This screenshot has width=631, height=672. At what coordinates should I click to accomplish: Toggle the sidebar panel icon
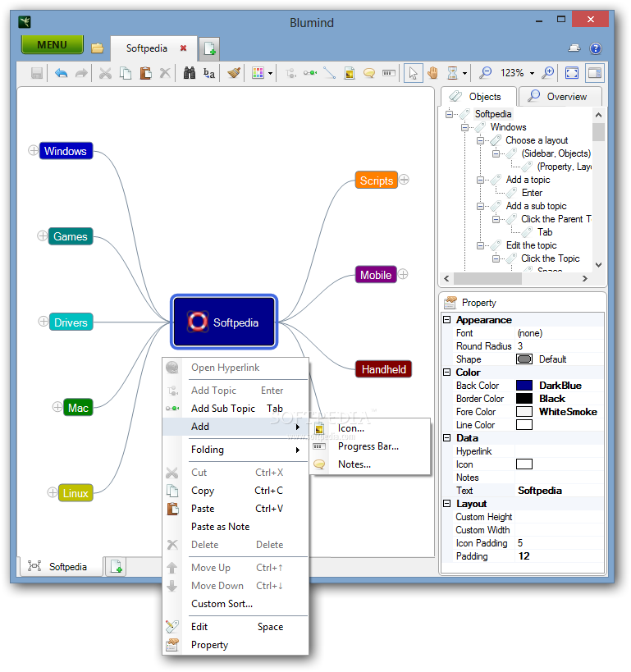point(595,73)
